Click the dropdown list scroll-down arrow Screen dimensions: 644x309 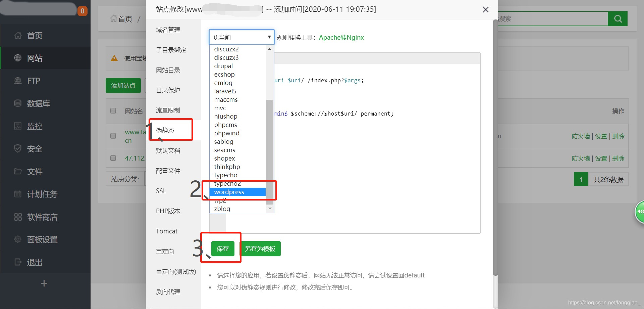pos(270,209)
